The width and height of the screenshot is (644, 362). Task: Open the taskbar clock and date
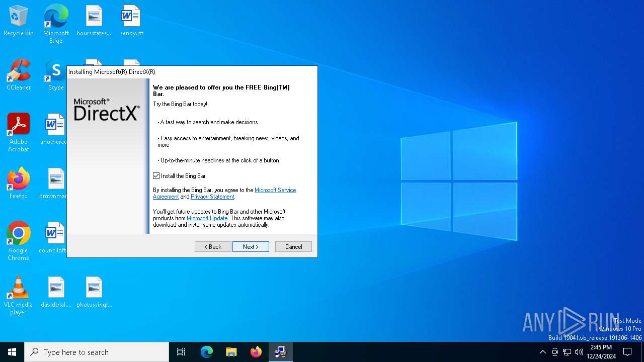click(601, 352)
